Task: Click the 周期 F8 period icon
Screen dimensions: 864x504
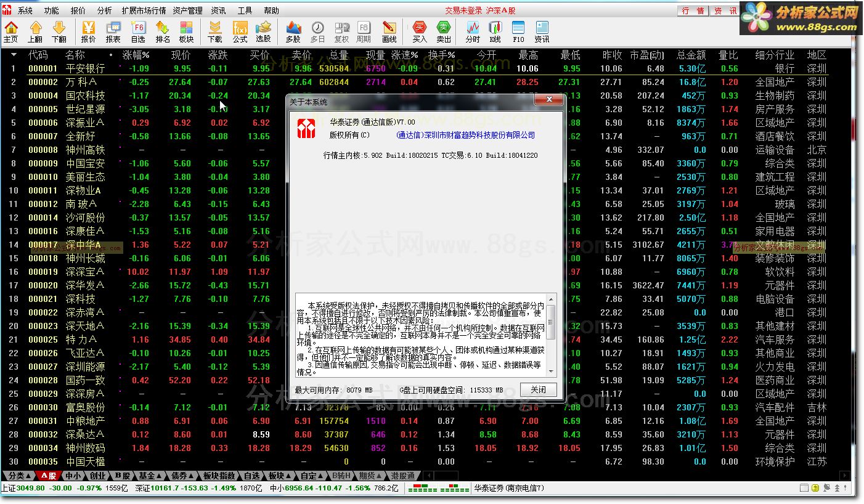Action: (364, 32)
